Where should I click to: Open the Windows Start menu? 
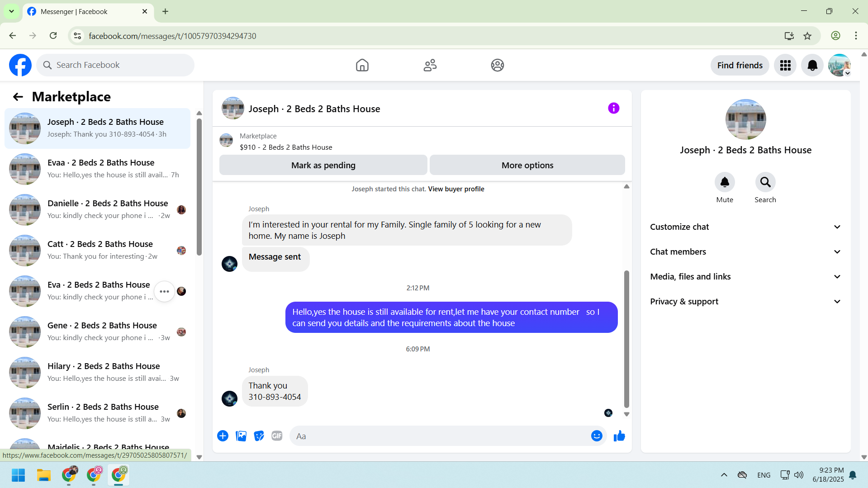point(18,475)
